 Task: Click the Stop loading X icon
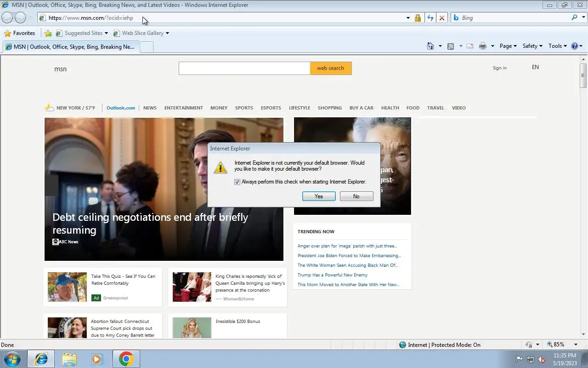442,18
